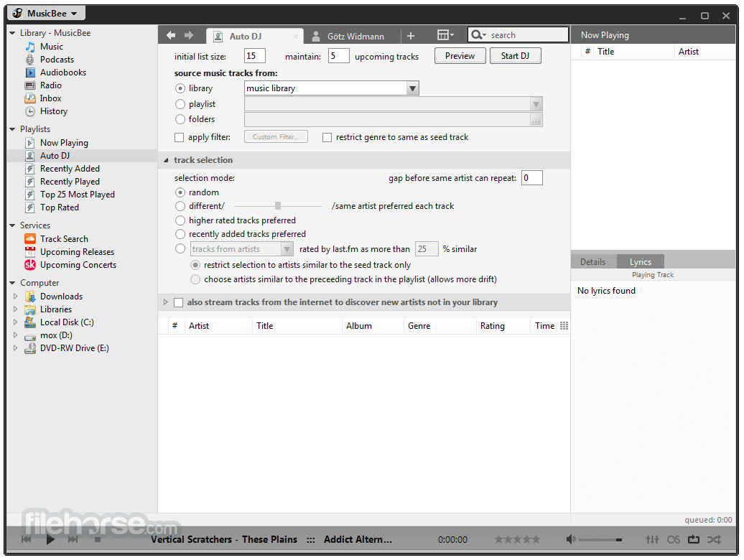Open Radio in sidebar
Screen dimensions: 744x560
coord(51,85)
